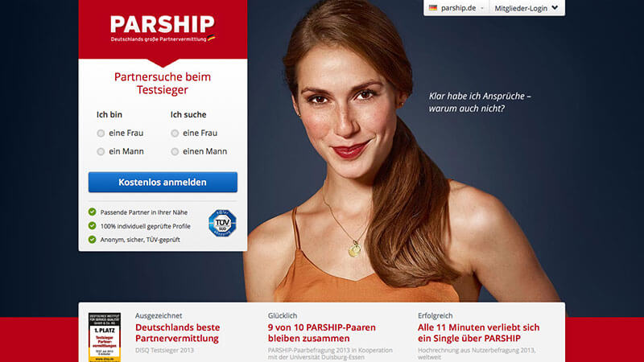Image resolution: width=644 pixels, height=362 pixels.
Task: Choose 'einen Mann' under Ich suche
Action: 175,152
